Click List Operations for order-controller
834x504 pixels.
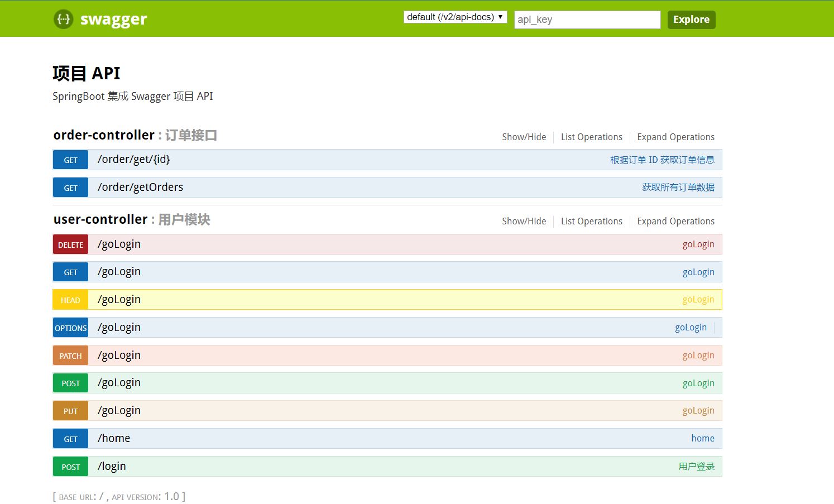(591, 137)
